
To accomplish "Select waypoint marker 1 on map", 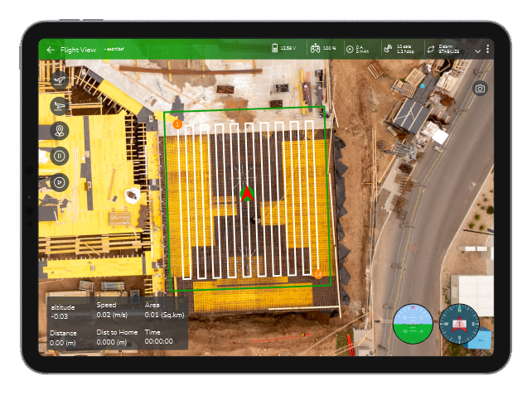I will [177, 124].
